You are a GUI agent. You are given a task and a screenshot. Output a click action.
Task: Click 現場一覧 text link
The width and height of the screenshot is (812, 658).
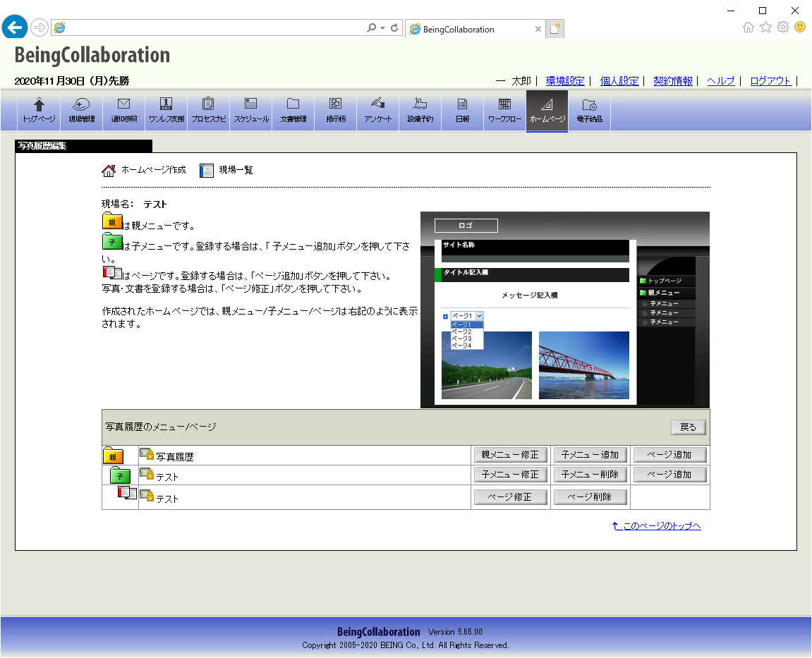[236, 170]
